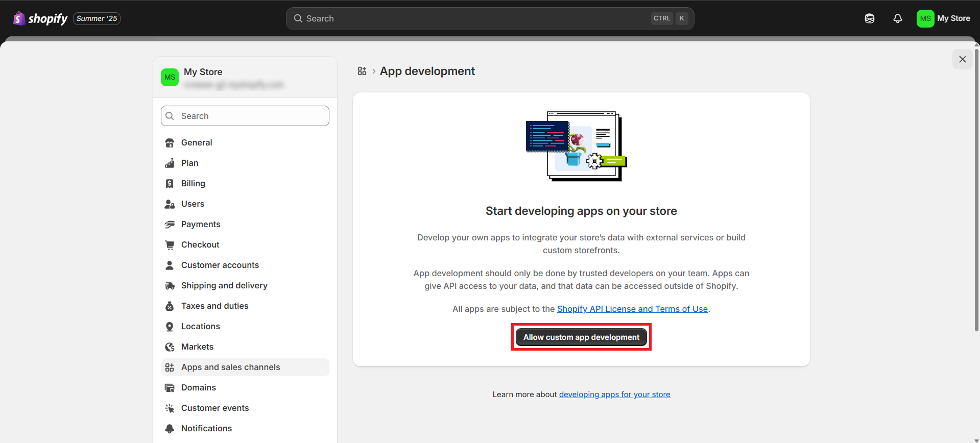Open the Markets settings text label
Viewport: 980px width, 443px height.
tap(197, 347)
